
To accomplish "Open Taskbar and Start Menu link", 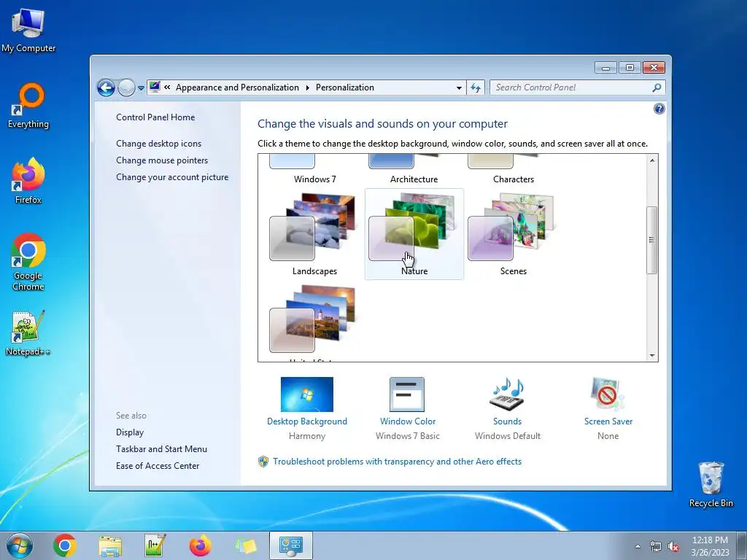I will [x=161, y=449].
